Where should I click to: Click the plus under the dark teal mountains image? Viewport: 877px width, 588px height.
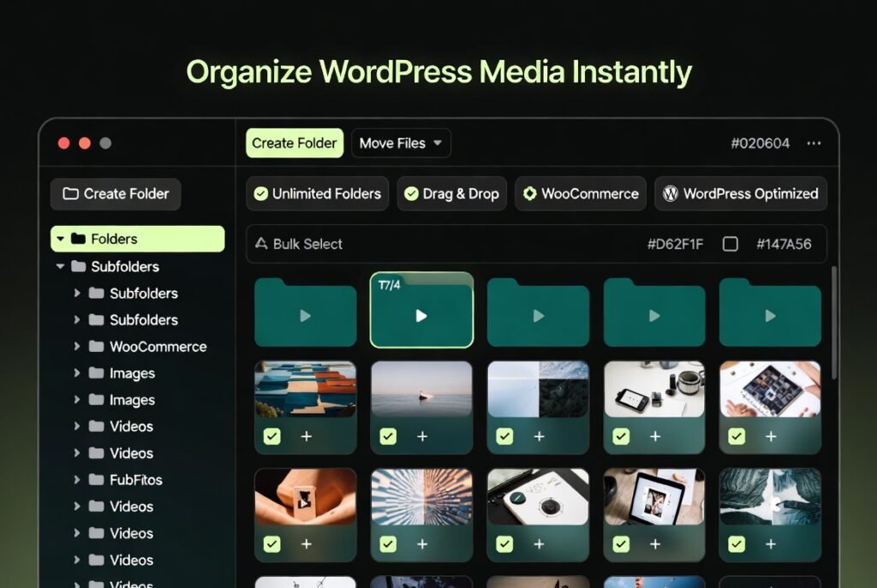point(771,543)
